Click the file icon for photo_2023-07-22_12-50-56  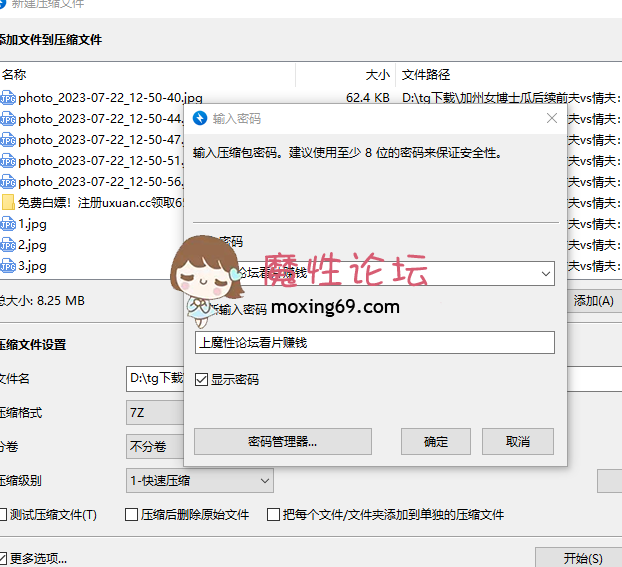8,182
